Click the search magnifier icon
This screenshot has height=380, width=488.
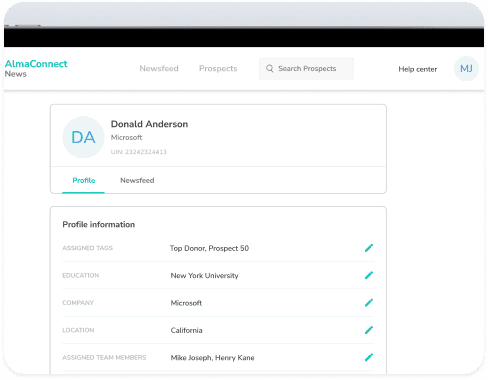click(x=270, y=68)
